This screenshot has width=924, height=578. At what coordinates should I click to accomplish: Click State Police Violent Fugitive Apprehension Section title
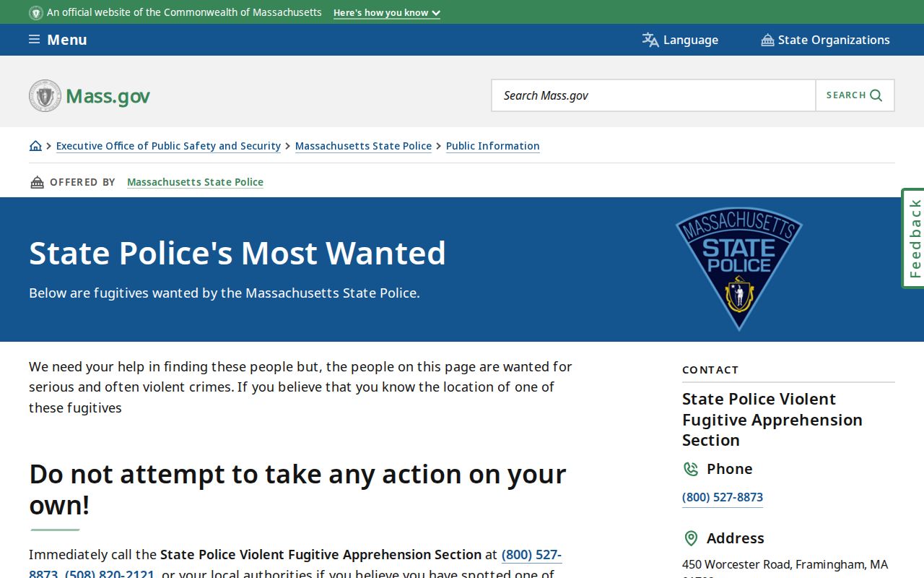[x=772, y=420]
